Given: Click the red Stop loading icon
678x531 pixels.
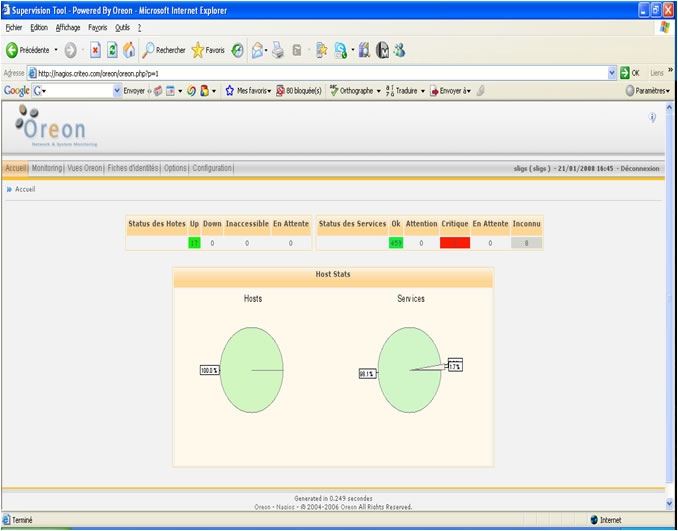Looking at the screenshot, I should point(95,49).
